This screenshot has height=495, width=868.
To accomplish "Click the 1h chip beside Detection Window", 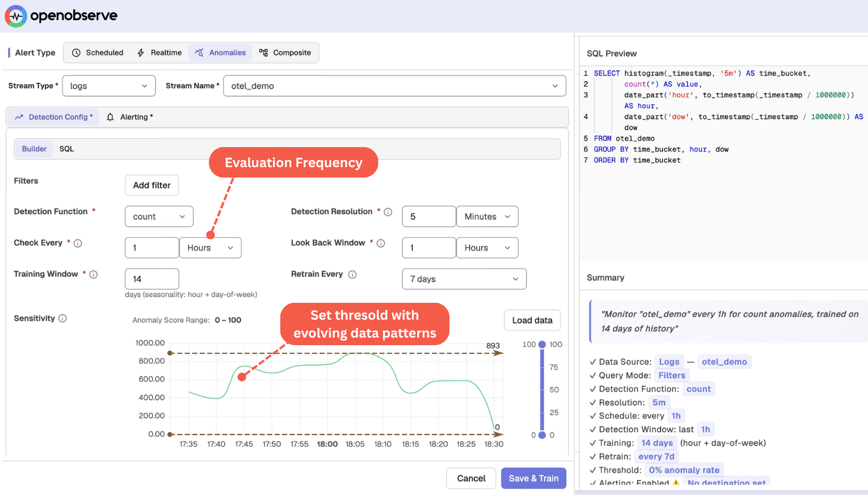I will (x=705, y=429).
